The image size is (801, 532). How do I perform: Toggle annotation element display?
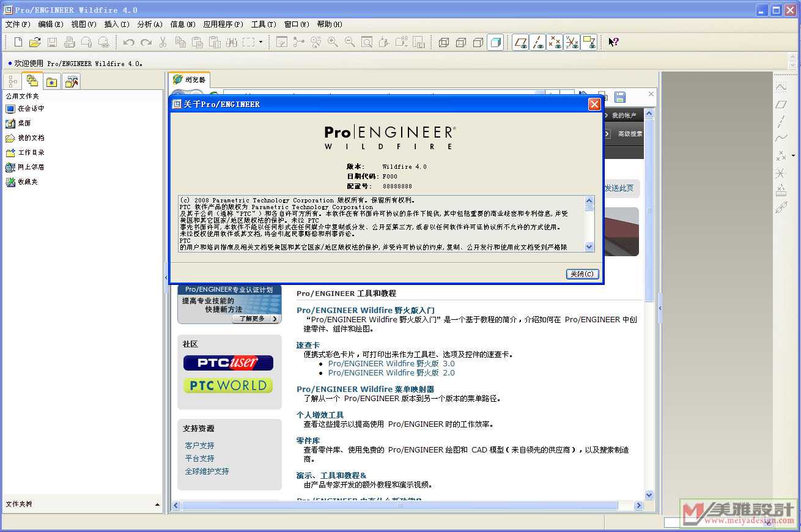tap(589, 42)
